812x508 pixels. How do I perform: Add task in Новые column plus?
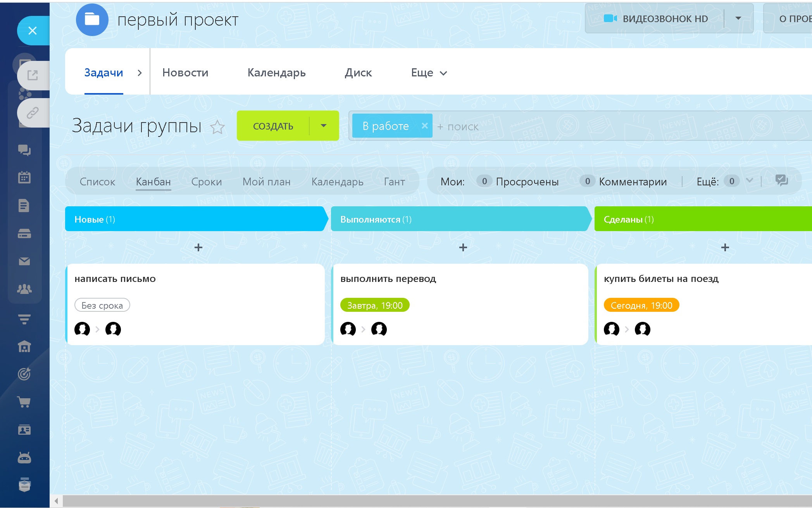(198, 247)
